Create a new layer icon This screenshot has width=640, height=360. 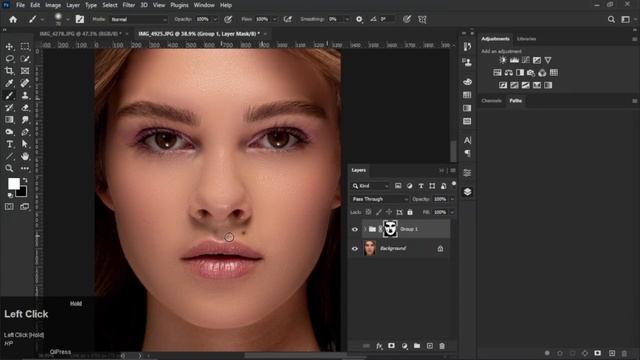429,346
